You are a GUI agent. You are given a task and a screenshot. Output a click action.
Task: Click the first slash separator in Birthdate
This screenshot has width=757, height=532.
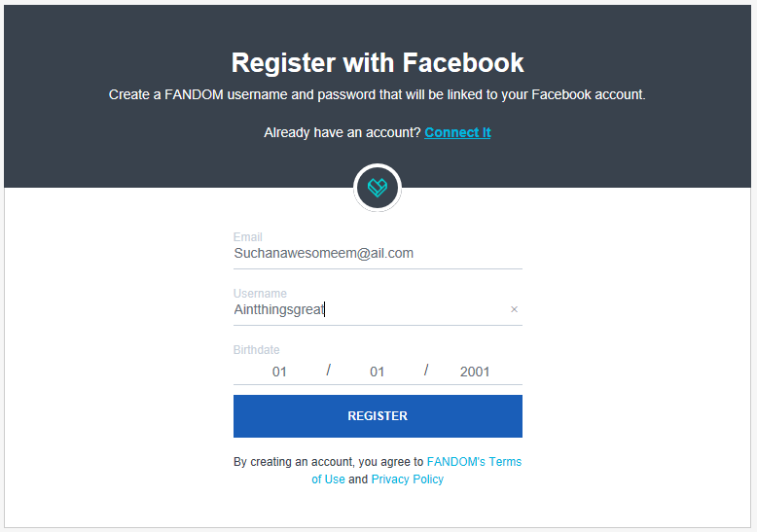click(x=329, y=371)
